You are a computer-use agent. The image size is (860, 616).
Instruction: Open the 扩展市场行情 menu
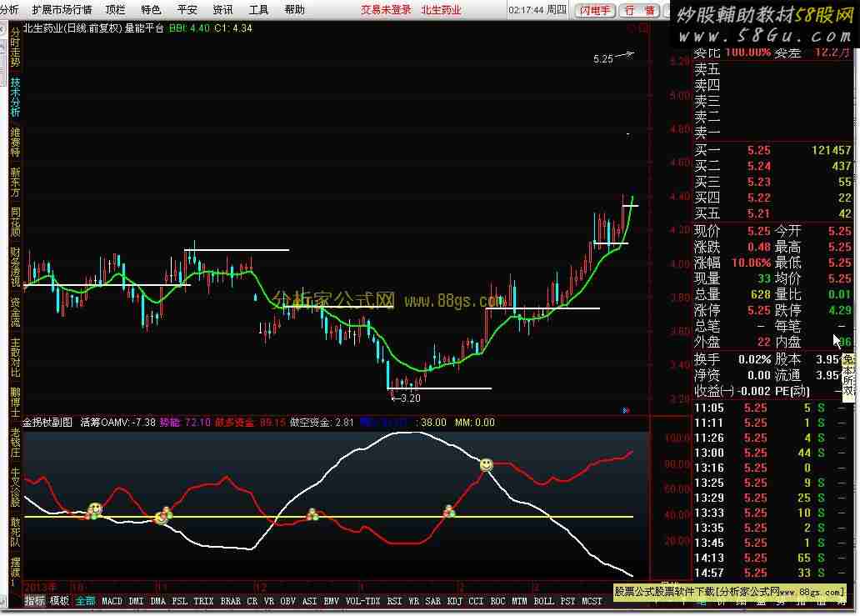62,10
